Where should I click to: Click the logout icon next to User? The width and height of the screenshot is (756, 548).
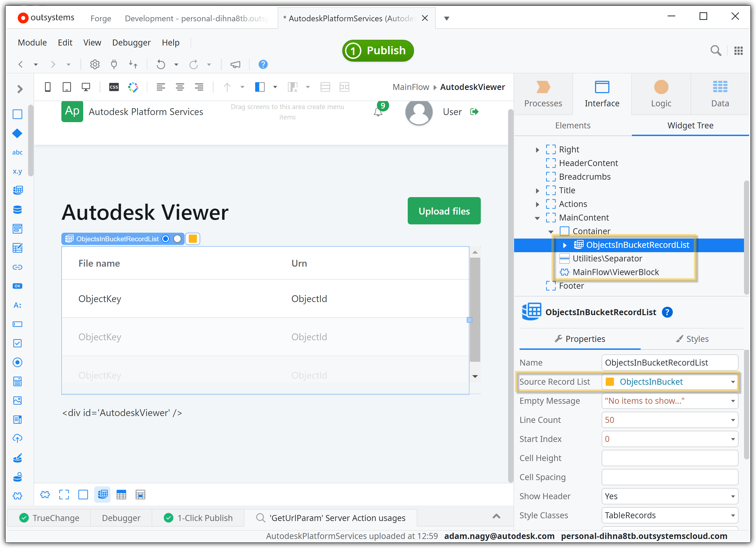pos(474,112)
